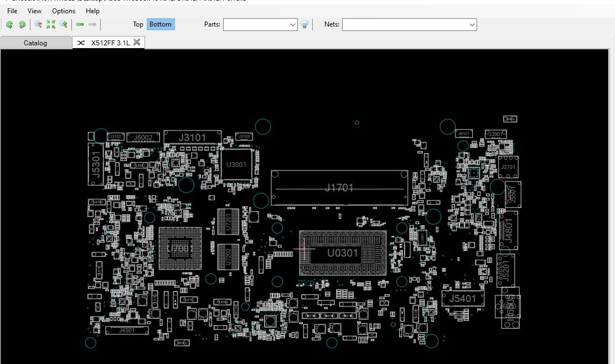The image size is (615, 364).
Task: Click the zoom in magnifier icon
Action: coord(64,24)
